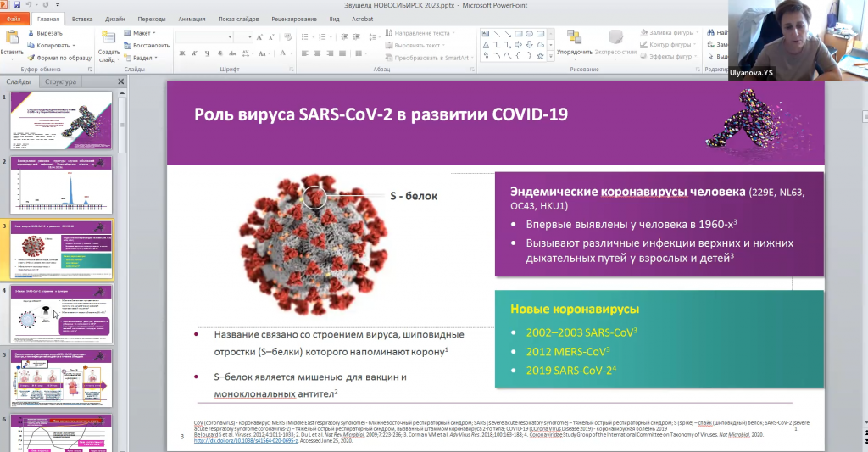Click the Восстановить button
Screen dimensions: 868x452
point(147,46)
